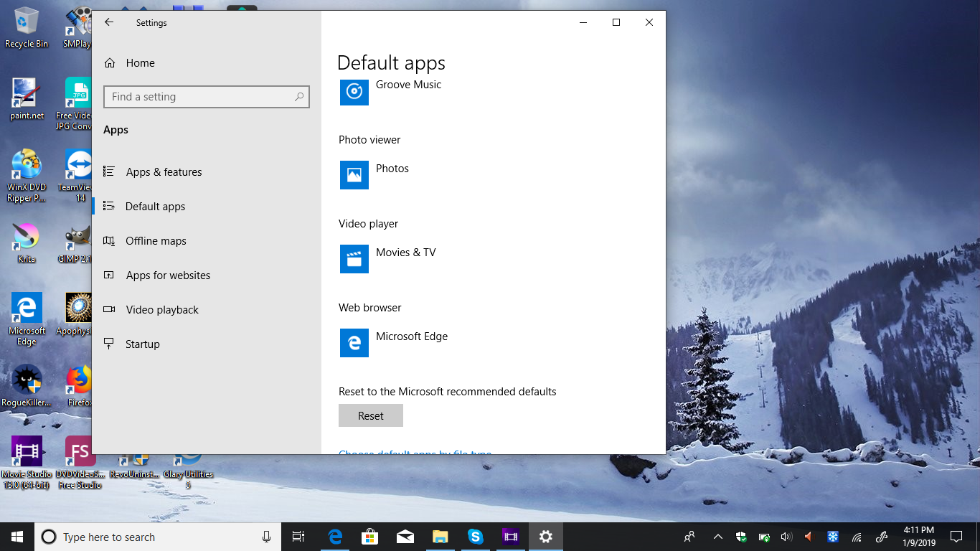Click the Groove Music app icon
This screenshot has height=551, width=980.
point(354,91)
